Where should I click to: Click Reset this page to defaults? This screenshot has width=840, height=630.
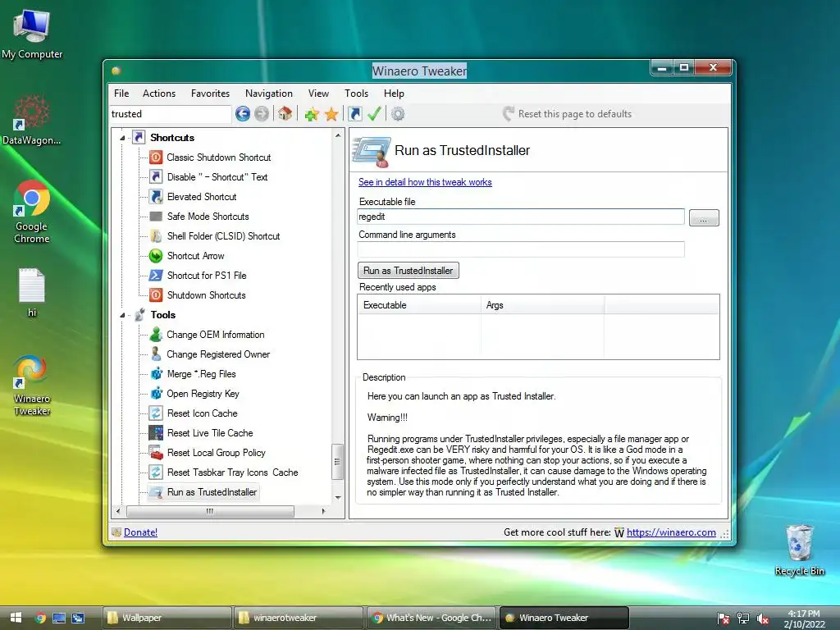pos(568,113)
